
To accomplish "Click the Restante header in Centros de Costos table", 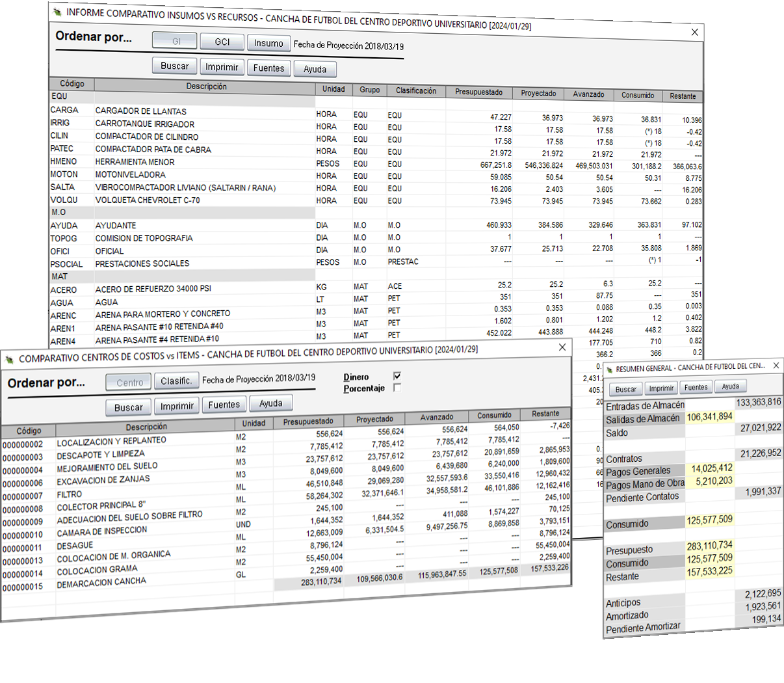I will (545, 414).
